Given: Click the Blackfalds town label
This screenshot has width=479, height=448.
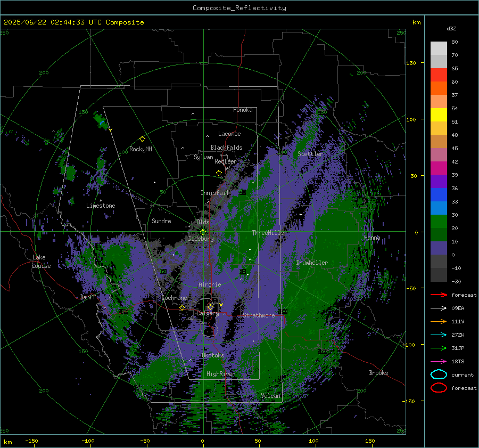Looking at the screenshot, I should pyautogui.click(x=226, y=148).
